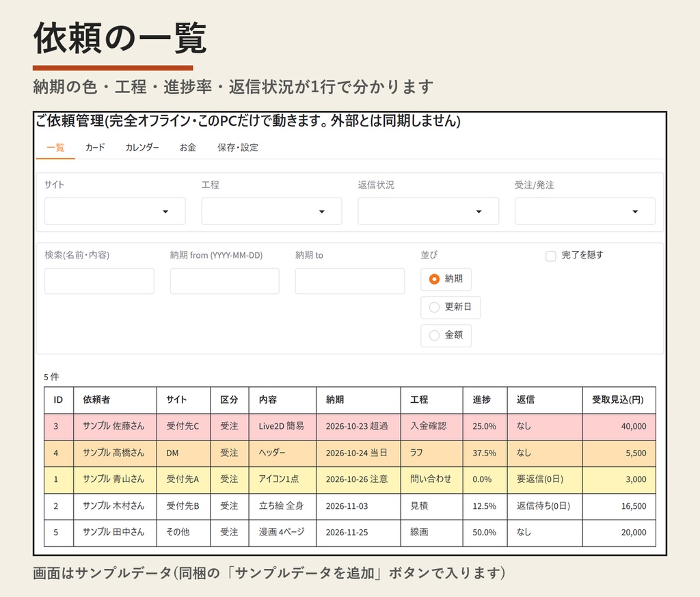Switch to the お金 tab
This screenshot has height=597, width=700.
(188, 147)
